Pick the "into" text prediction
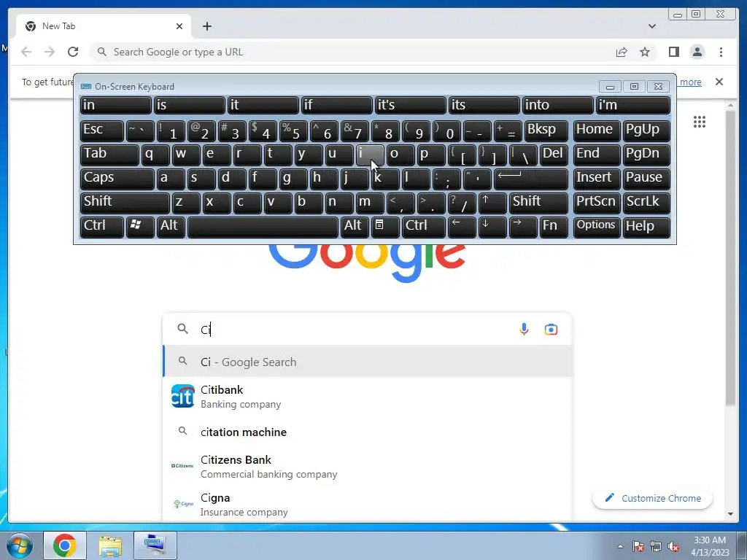Viewport: 747px width, 560px height. 558,105
